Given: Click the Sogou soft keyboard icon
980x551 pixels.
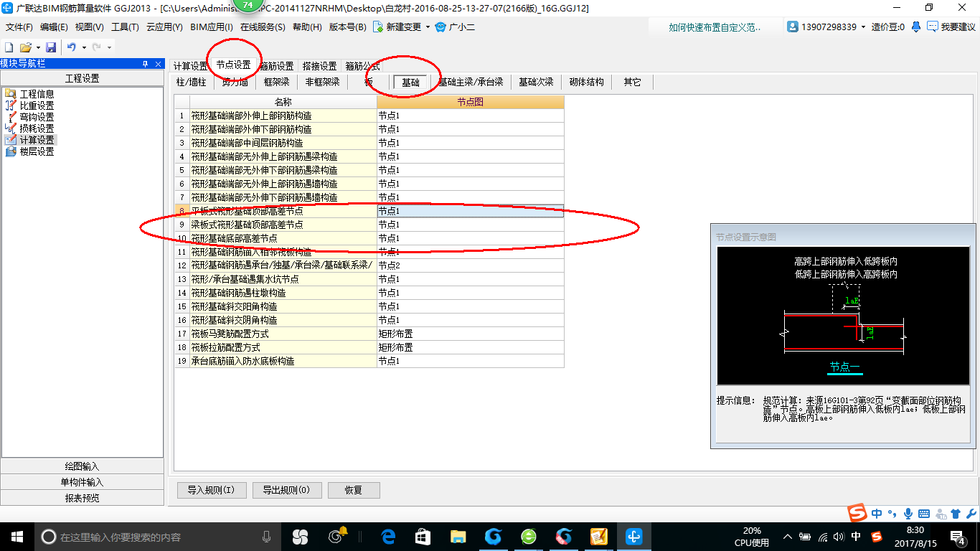Looking at the screenshot, I should [x=924, y=514].
